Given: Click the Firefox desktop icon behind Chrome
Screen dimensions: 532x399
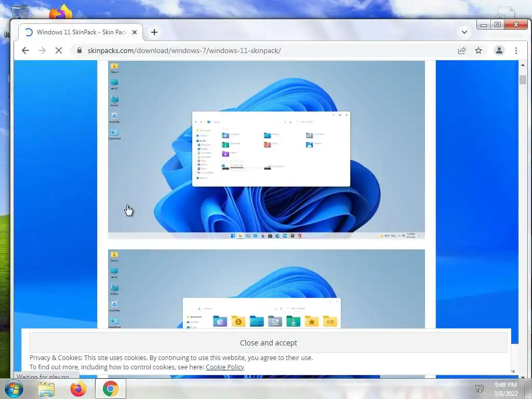Looking at the screenshot, I should pos(61,12).
